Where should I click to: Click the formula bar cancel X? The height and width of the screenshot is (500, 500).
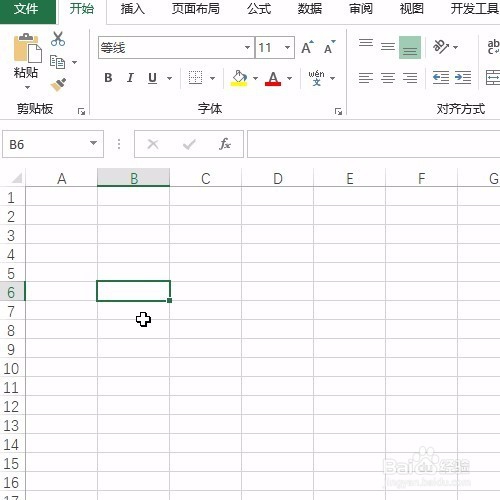point(153,144)
